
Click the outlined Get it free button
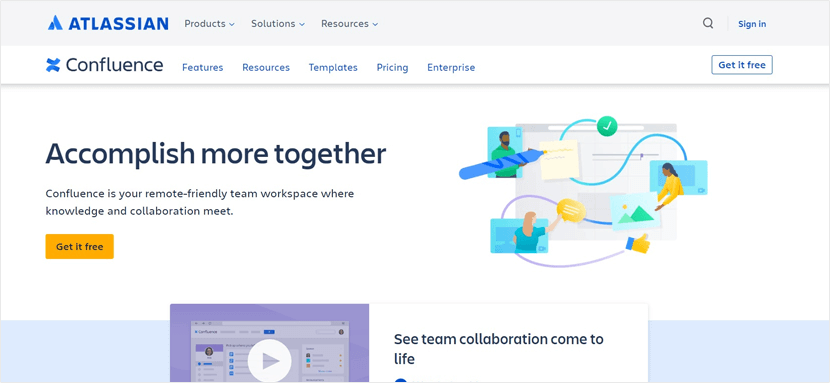click(742, 65)
